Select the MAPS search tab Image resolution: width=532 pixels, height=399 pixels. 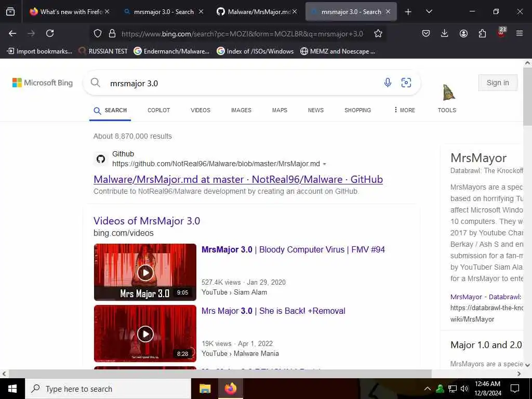click(x=280, y=110)
